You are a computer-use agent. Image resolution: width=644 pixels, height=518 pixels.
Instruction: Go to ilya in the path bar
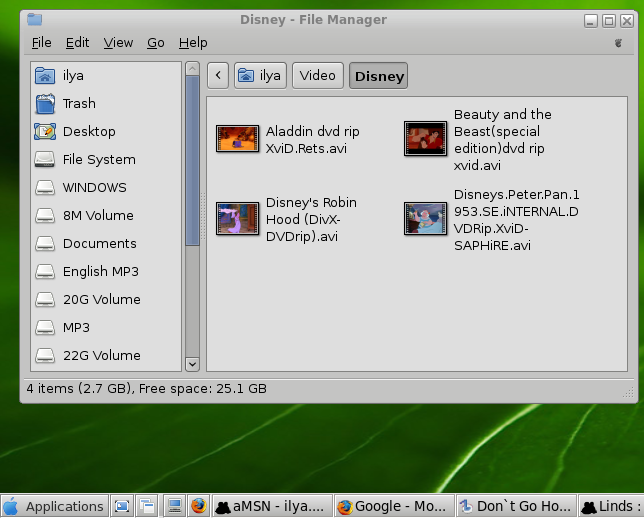click(260, 76)
